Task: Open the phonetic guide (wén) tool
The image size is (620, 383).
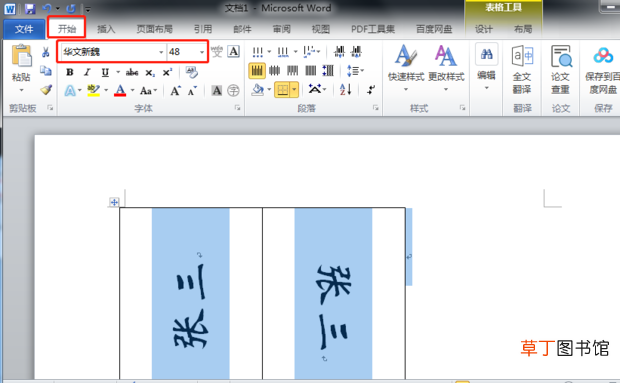Action: pyautogui.click(x=217, y=51)
